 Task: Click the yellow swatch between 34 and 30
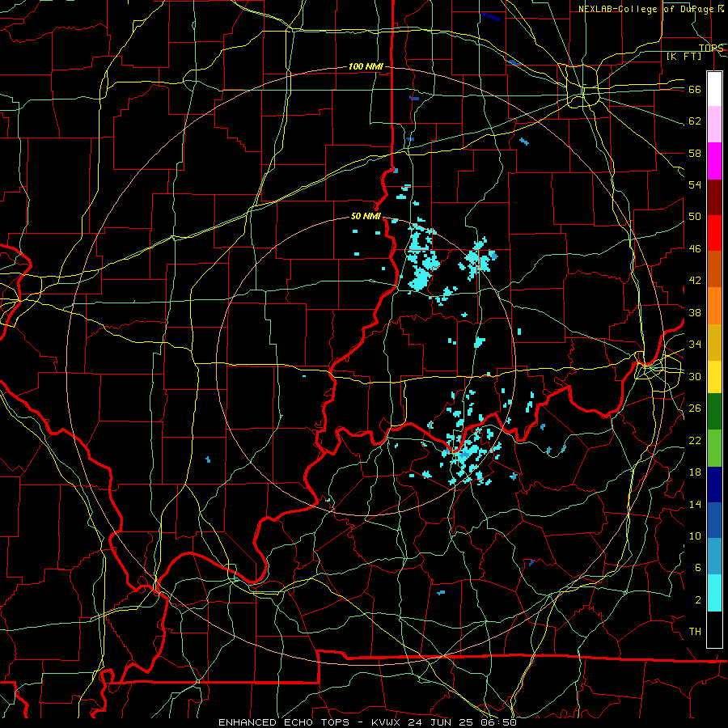[x=714, y=376]
